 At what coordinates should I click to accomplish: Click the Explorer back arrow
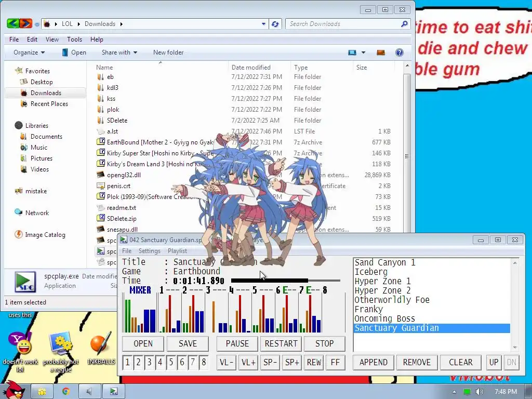pos(13,23)
